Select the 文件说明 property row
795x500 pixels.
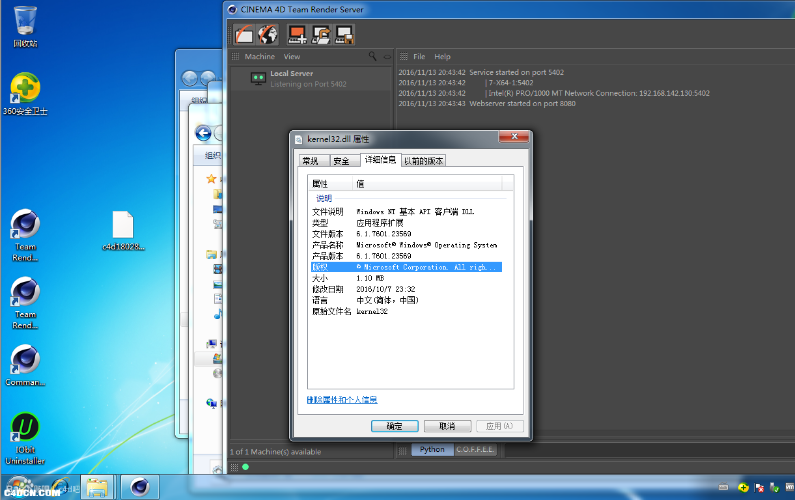point(406,211)
